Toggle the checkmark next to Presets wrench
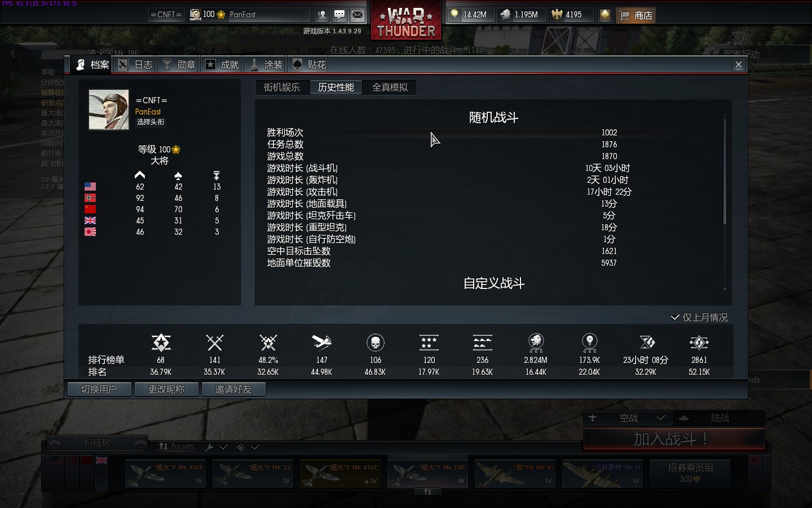812x508 pixels. click(224, 446)
